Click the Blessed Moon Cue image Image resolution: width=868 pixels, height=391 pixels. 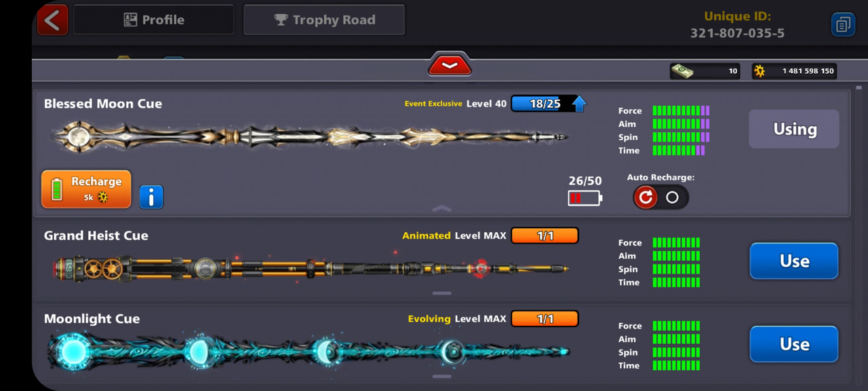311,136
